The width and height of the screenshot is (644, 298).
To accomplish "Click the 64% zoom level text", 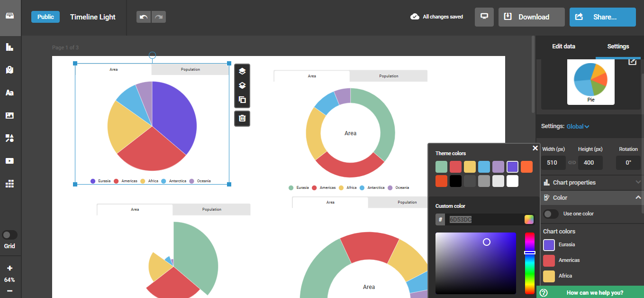I will pos(9,280).
